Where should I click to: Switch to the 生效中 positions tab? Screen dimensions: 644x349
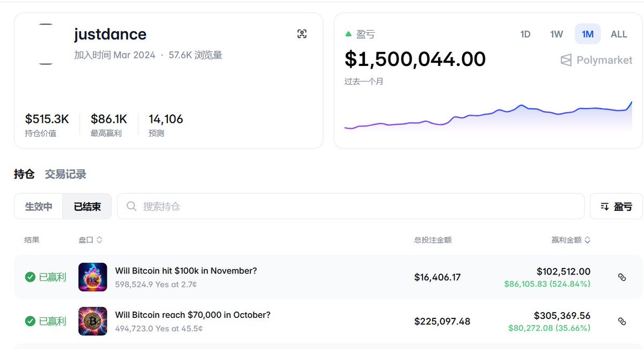click(39, 206)
